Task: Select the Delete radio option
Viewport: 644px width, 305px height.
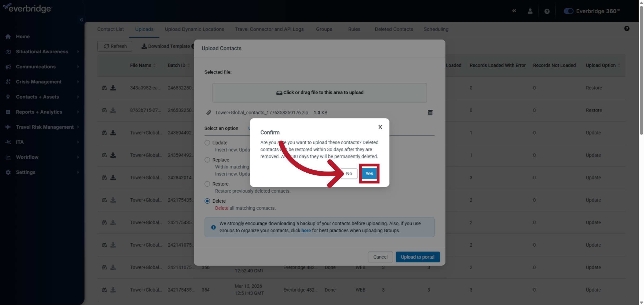Action: click(207, 201)
